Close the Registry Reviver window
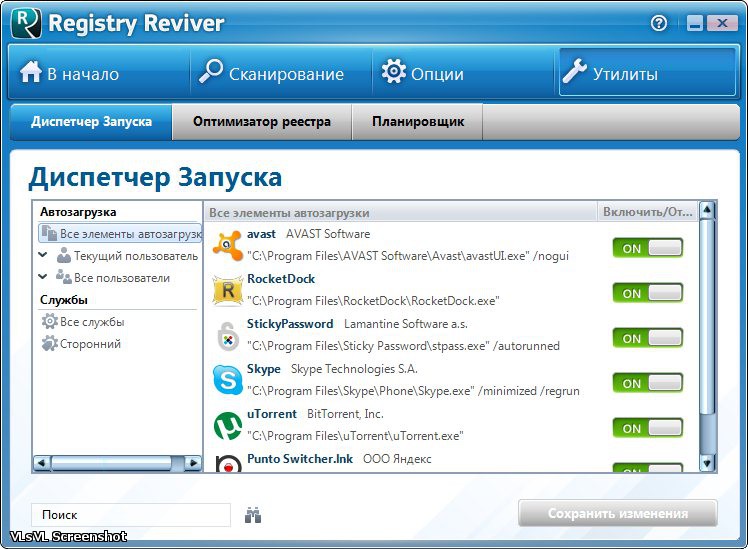The height and width of the screenshot is (549, 748). click(x=722, y=23)
